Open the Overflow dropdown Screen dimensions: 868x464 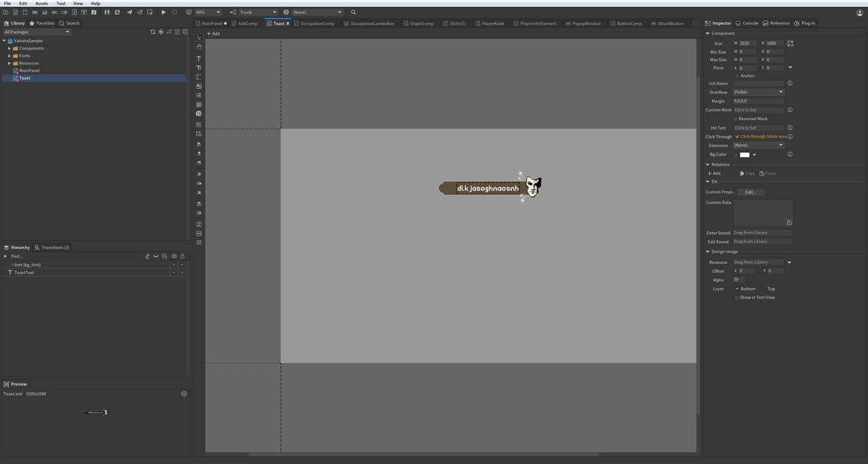coord(758,92)
